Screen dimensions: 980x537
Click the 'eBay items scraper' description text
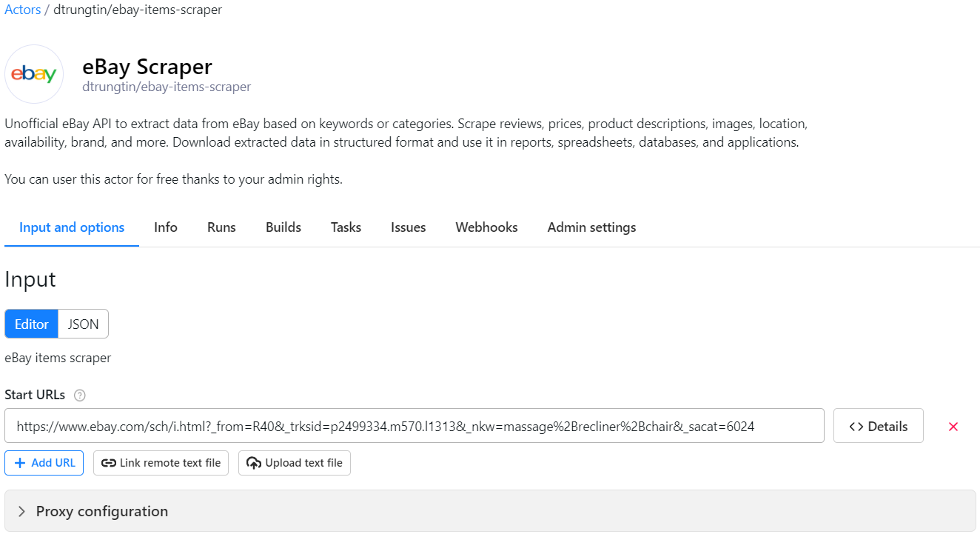58,358
